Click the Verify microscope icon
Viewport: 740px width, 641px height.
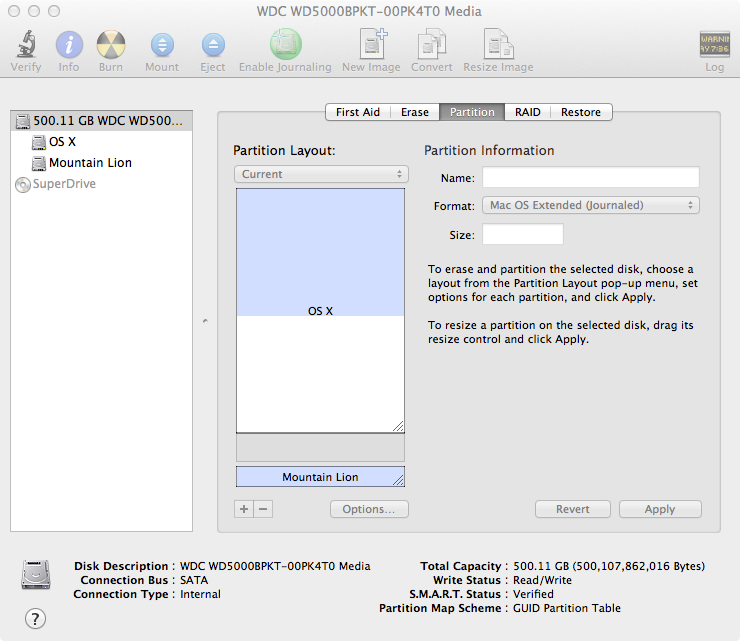(26, 44)
